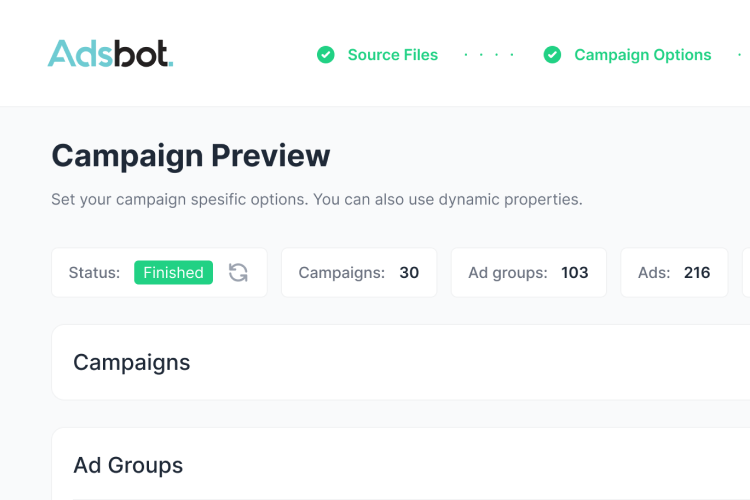The height and width of the screenshot is (500, 750).
Task: Click the Finished status badge
Action: click(173, 273)
